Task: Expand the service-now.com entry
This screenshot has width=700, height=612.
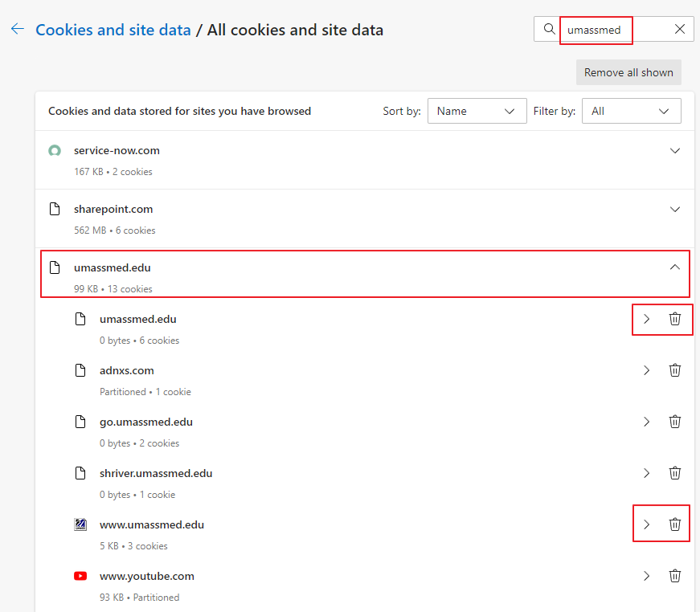Action: coord(675,151)
